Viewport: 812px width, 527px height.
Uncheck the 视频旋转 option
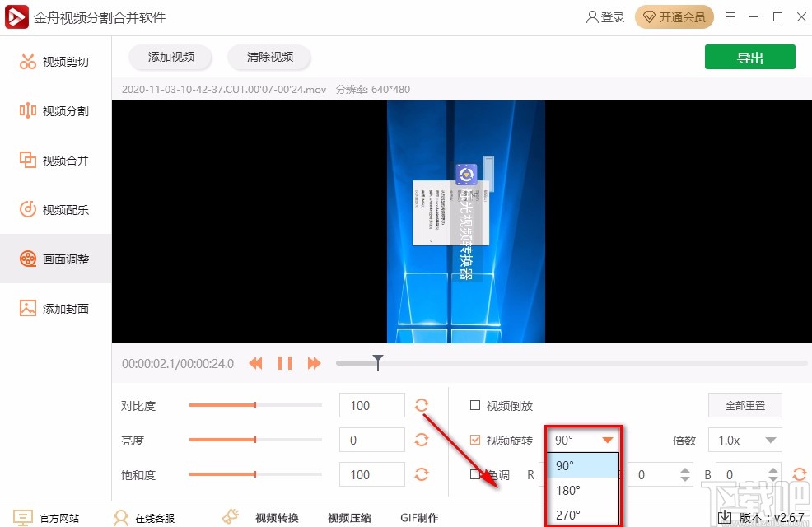pyautogui.click(x=475, y=440)
